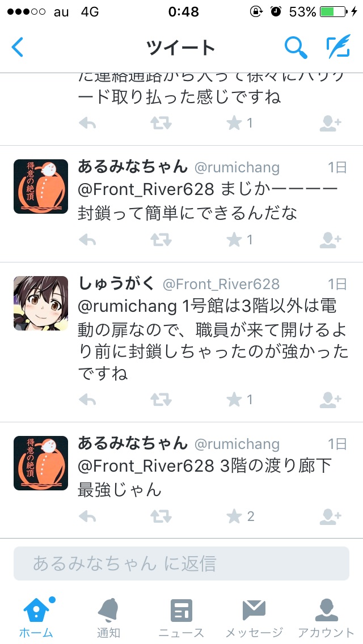
Task: Retweet the 3階の渡り廊下 tweet
Action: pos(161,516)
